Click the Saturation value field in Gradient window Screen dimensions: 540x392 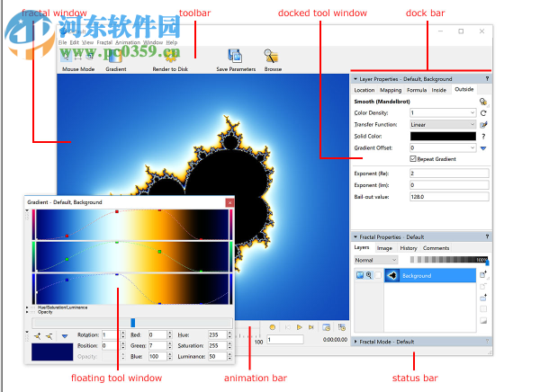coord(218,345)
